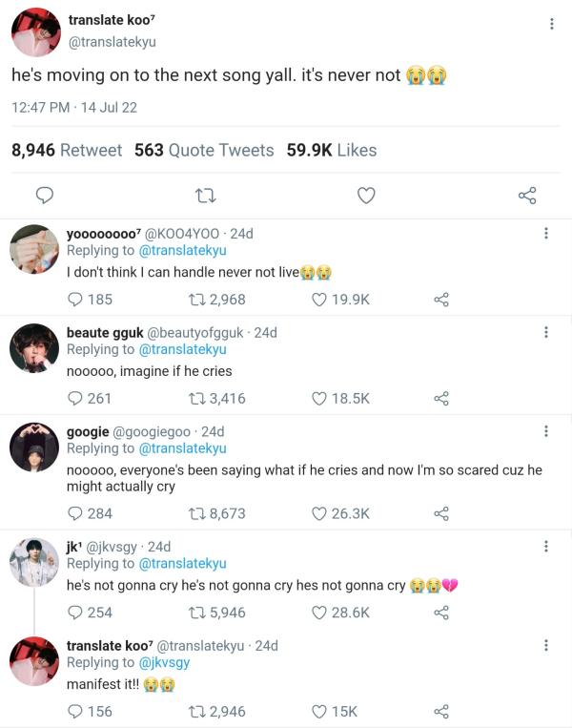Open translate koo's profile picture at top
The image size is (572, 728).
click(36, 32)
